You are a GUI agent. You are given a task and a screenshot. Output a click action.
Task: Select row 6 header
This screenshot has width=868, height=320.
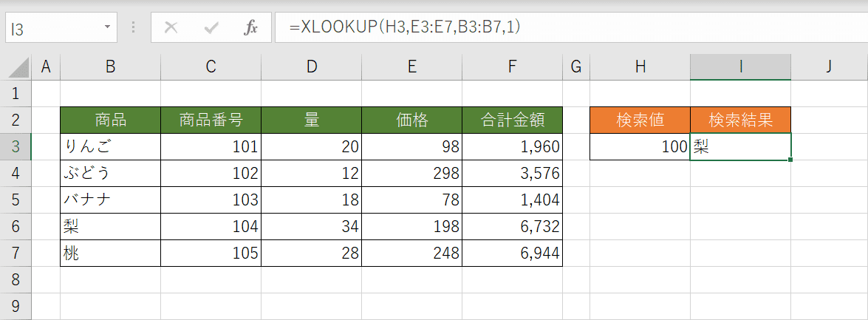[x=16, y=226]
